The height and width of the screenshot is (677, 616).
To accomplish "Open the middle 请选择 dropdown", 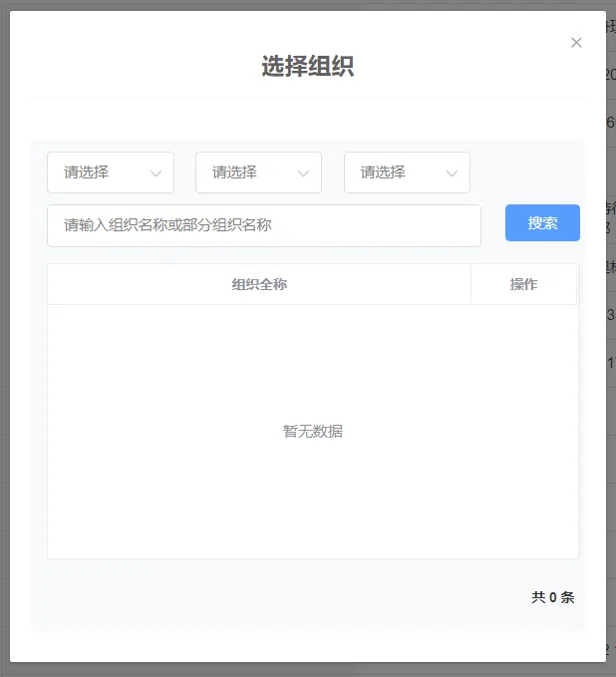I will point(258,172).
